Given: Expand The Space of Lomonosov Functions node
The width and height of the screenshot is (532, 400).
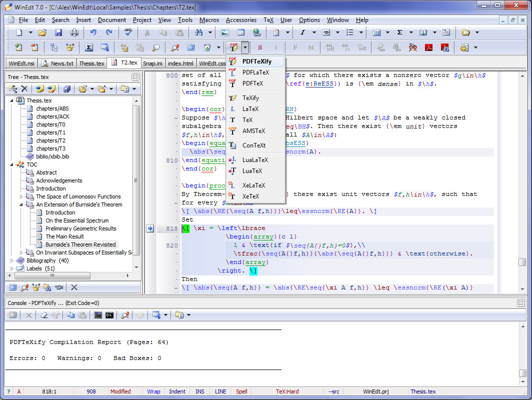Looking at the screenshot, I should [21, 196].
